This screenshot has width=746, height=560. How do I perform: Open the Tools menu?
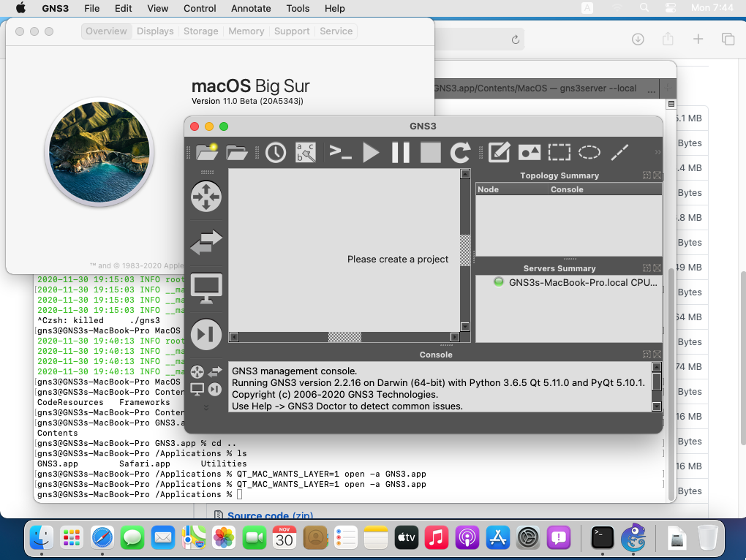tap(298, 9)
